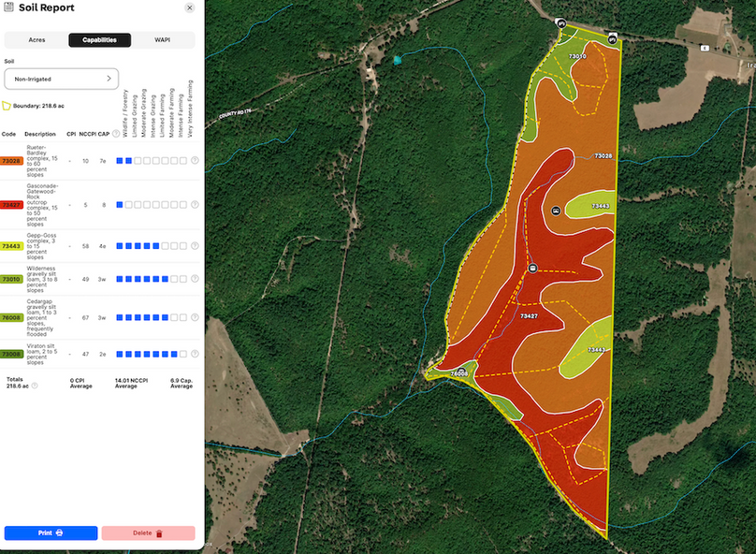The width and height of the screenshot is (756, 554).
Task: Click the help icon in the 73443 row
Action: pyautogui.click(x=195, y=246)
